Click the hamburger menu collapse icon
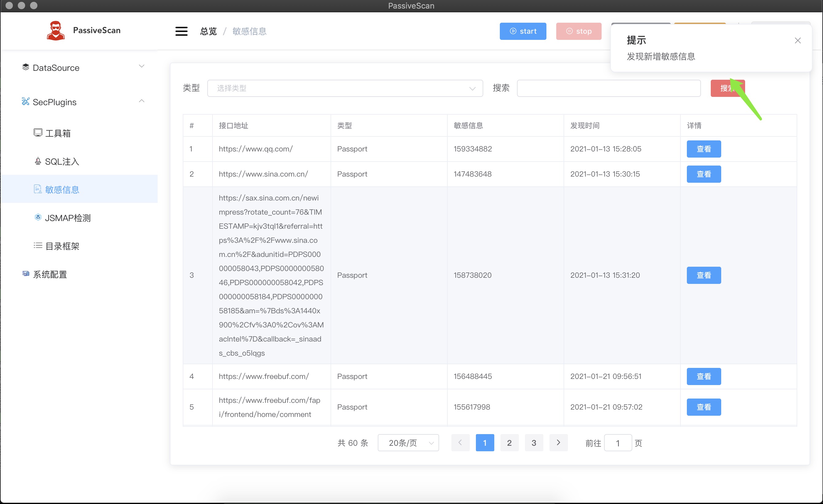Viewport: 823px width, 504px height. coord(181,31)
